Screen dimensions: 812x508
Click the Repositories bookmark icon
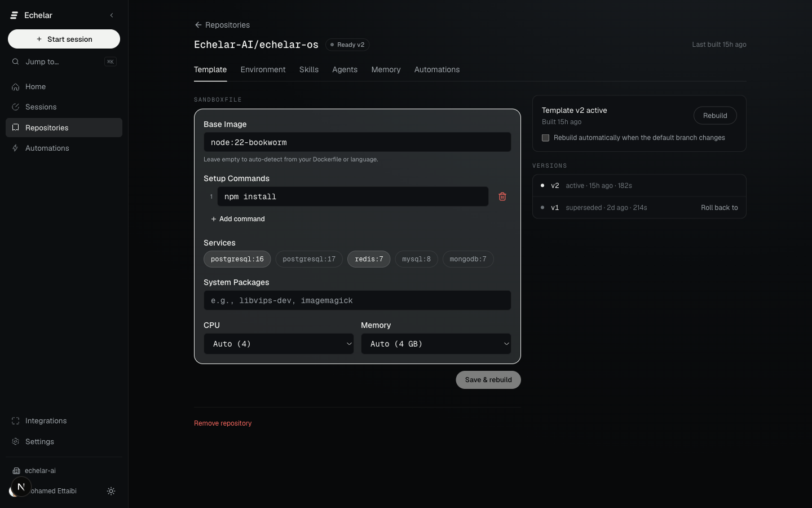(16, 128)
